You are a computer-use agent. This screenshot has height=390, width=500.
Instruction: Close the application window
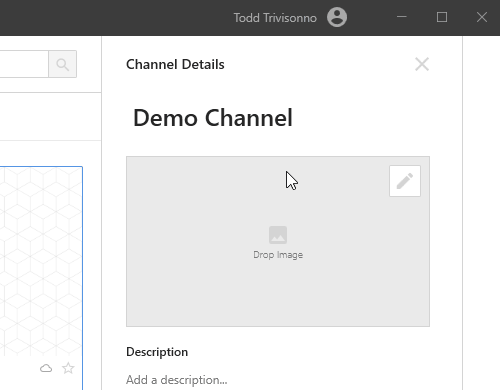click(x=482, y=17)
